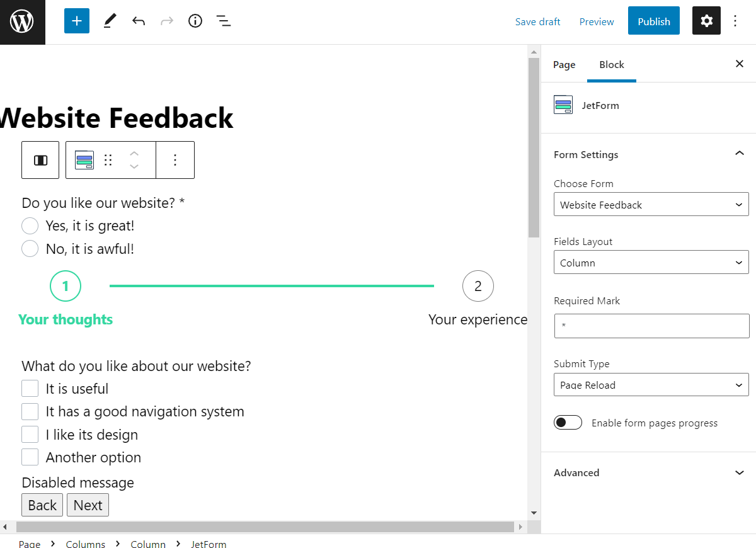Check the 'I like its design' checkbox

pos(30,434)
